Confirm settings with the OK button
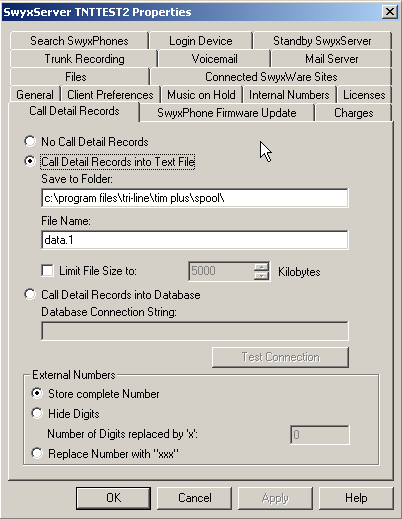402x519 pixels. coord(113,498)
